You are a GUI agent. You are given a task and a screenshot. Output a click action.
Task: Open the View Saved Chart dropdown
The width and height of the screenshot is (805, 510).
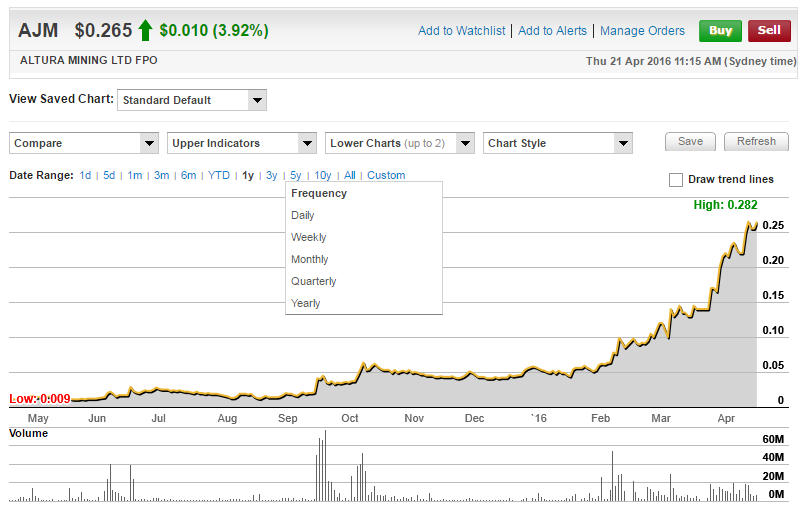click(192, 100)
